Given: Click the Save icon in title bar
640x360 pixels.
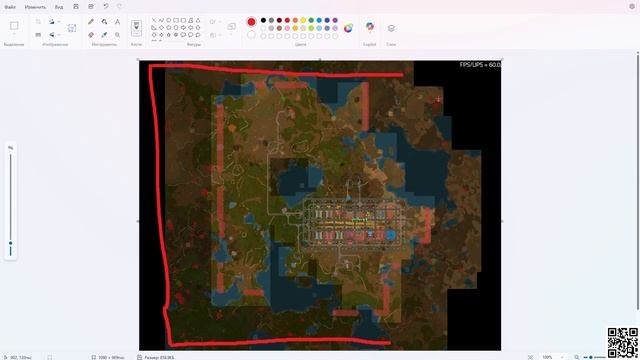Looking at the screenshot, I should coord(76,7).
